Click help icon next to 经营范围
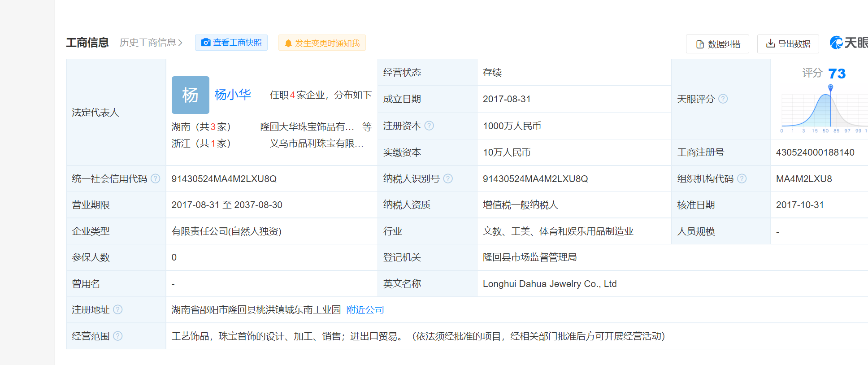Screen dimensions: 868x365 pyautogui.click(x=118, y=336)
